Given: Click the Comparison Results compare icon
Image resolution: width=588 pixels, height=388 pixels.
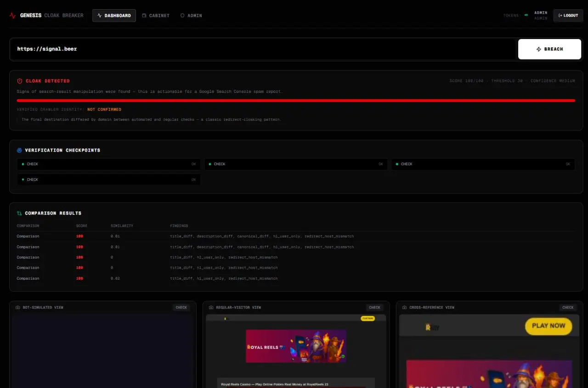Looking at the screenshot, I should point(19,213).
